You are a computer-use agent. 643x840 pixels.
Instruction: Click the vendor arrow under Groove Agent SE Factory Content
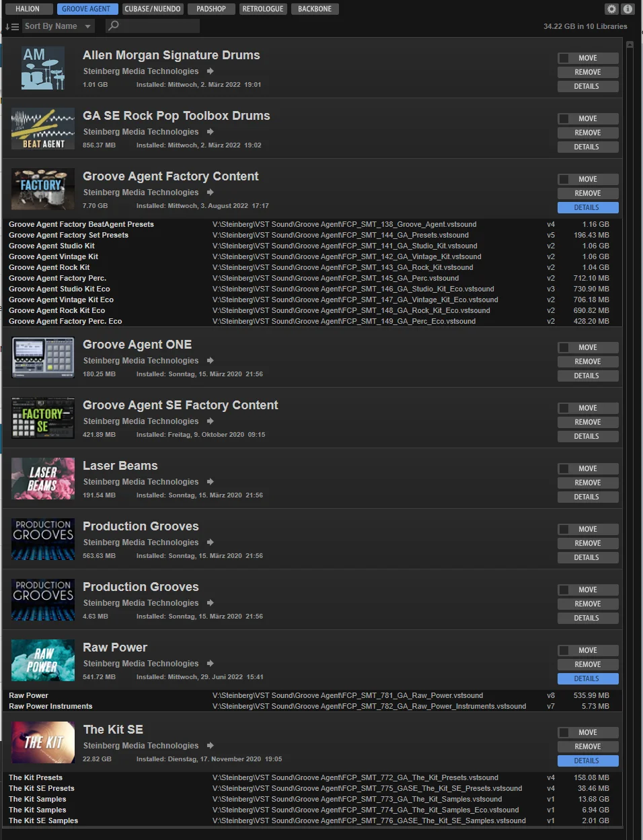tap(211, 421)
